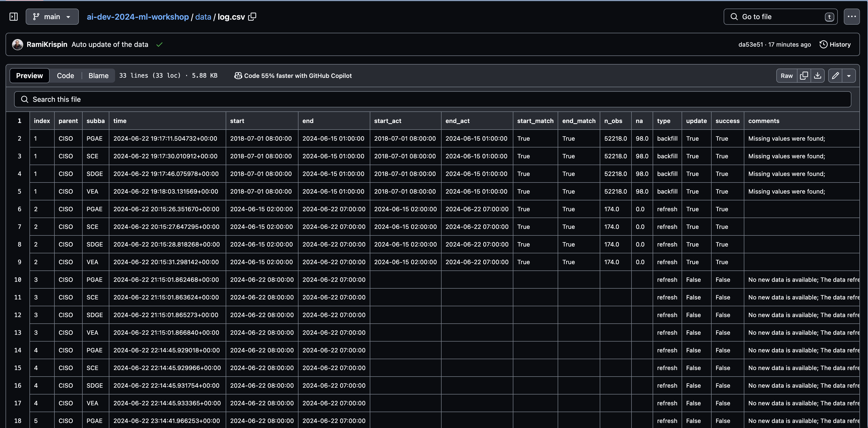Click RamiKrispin's avatar image

click(18, 45)
